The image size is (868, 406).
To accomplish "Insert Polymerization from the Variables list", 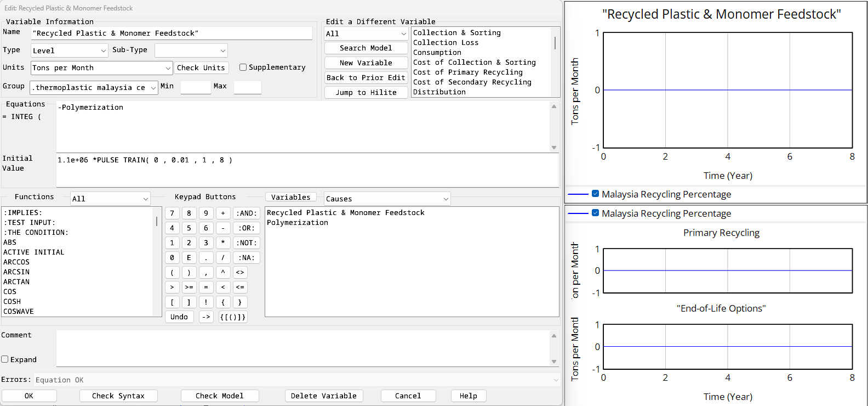I will click(x=298, y=223).
